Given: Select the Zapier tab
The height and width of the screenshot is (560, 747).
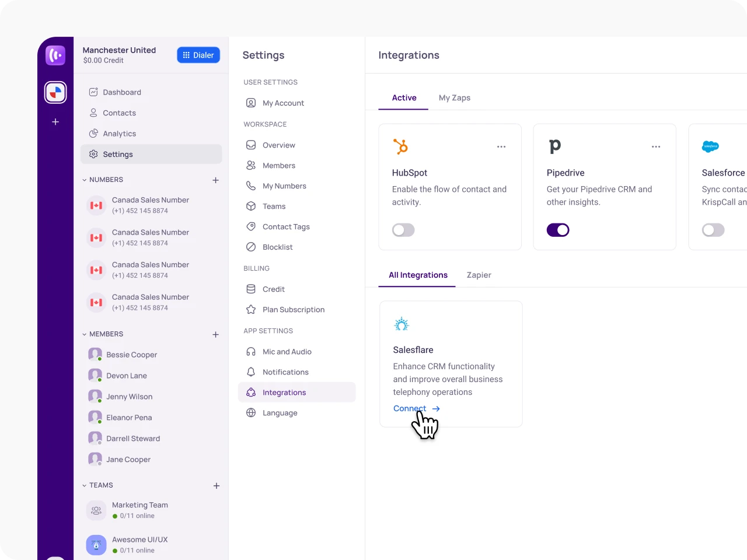Looking at the screenshot, I should (479, 275).
